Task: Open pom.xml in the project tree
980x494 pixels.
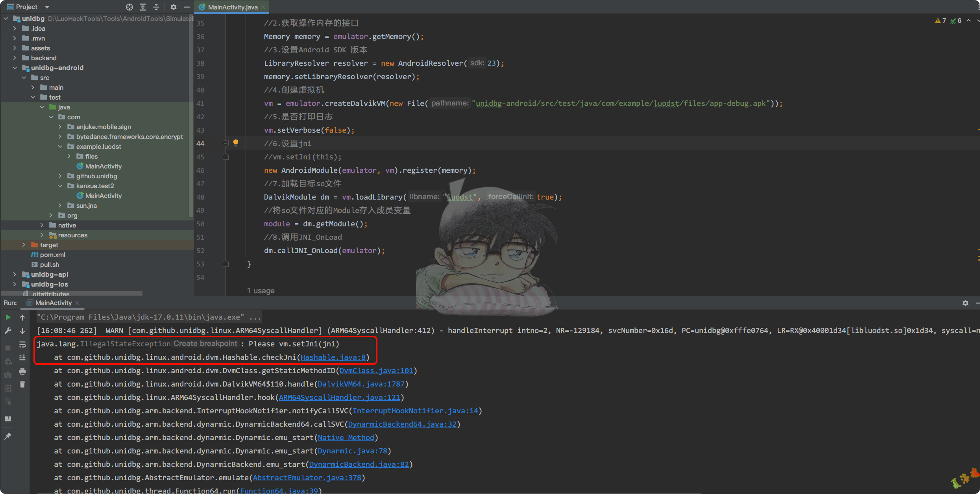Action: click(x=52, y=255)
